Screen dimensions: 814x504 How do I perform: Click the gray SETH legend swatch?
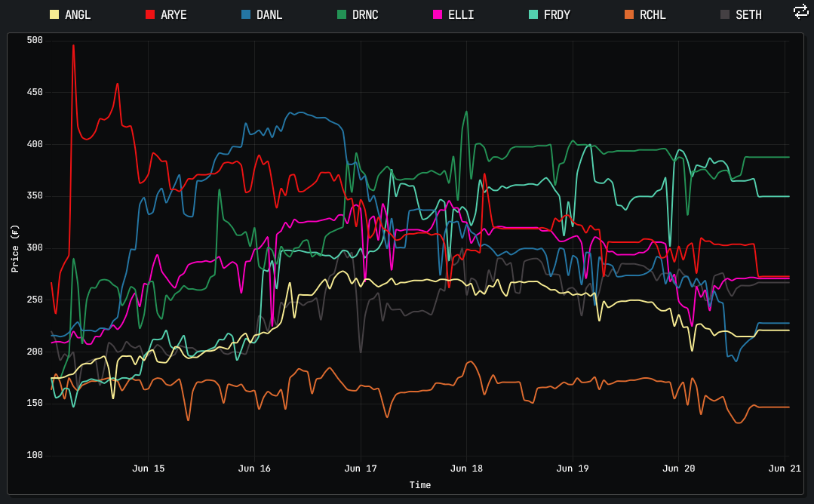coord(725,14)
